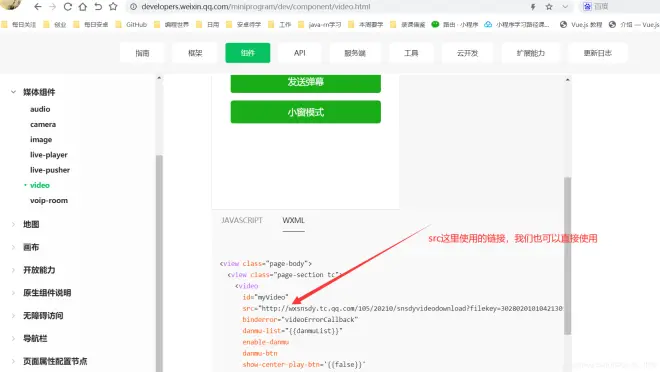Screen dimensions: 660x372
Task: Select the WXML code tab
Action: pyautogui.click(x=293, y=220)
